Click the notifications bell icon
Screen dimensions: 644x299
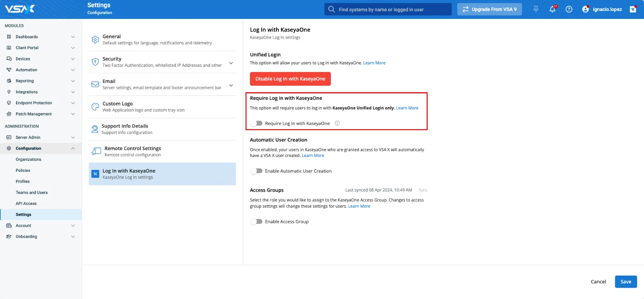click(x=552, y=9)
